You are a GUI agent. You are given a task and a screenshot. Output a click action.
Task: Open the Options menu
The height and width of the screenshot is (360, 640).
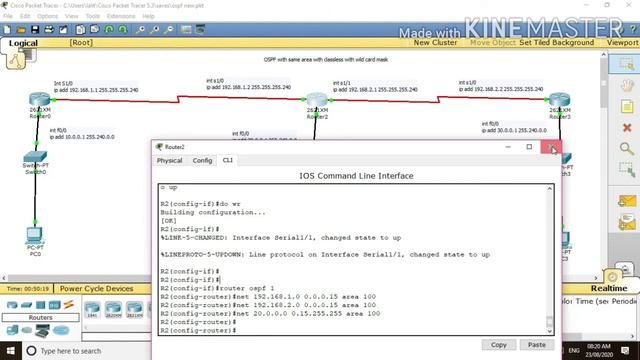tap(47, 16)
